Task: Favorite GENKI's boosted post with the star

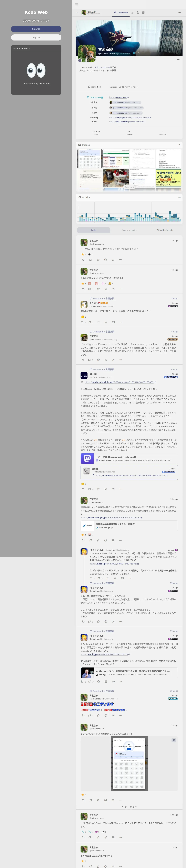Action: [x=98, y=489]
